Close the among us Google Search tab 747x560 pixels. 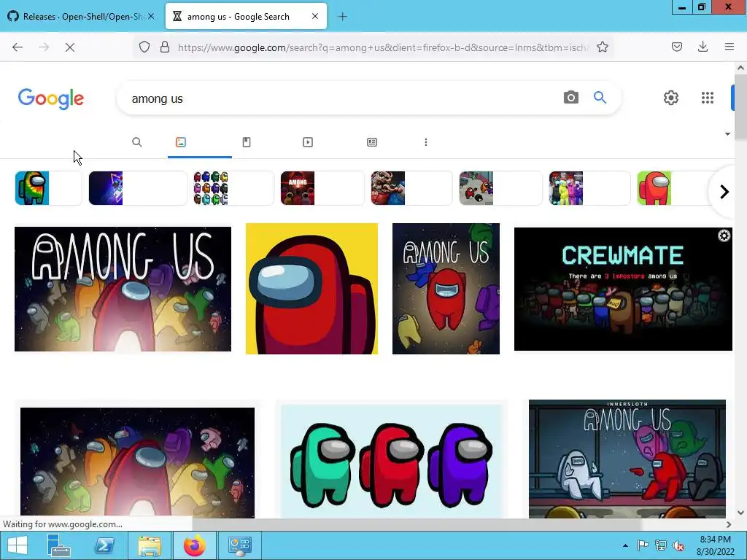point(315,16)
